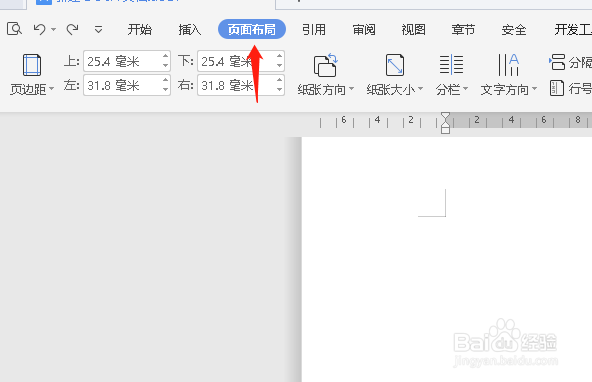Image resolution: width=592 pixels, height=382 pixels.
Task: Expand the 纸张大小 dropdown
Action: click(x=395, y=89)
